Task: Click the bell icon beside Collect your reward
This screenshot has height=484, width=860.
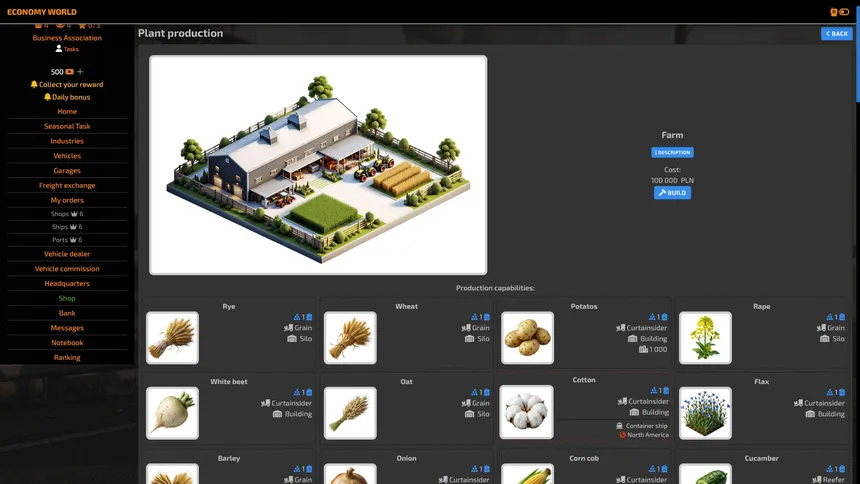Action: point(34,85)
